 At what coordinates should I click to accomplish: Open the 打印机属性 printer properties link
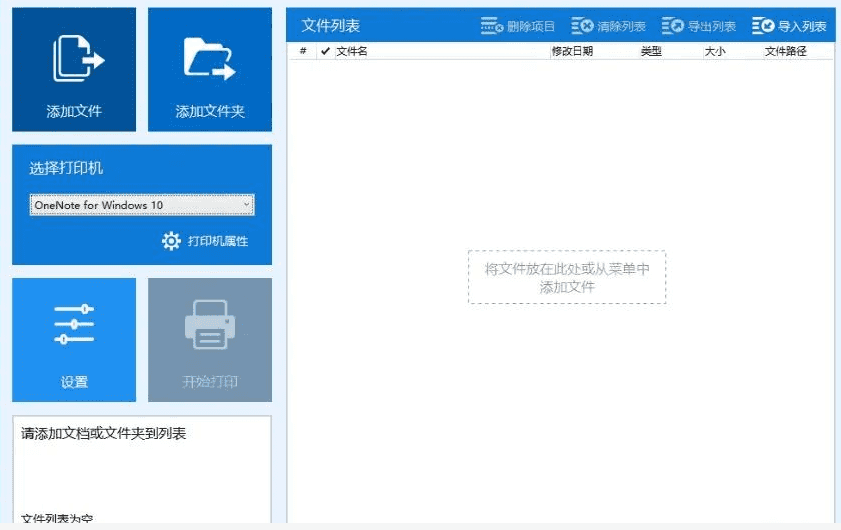tap(218, 241)
